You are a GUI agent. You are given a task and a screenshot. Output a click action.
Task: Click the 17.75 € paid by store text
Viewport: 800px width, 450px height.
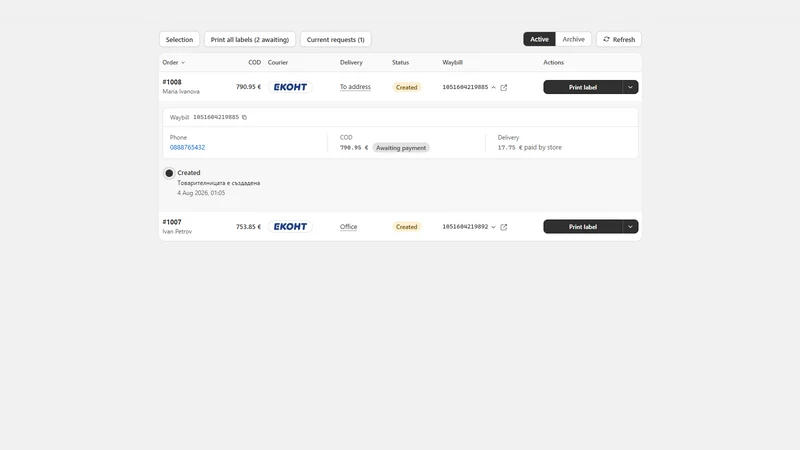[x=530, y=147]
